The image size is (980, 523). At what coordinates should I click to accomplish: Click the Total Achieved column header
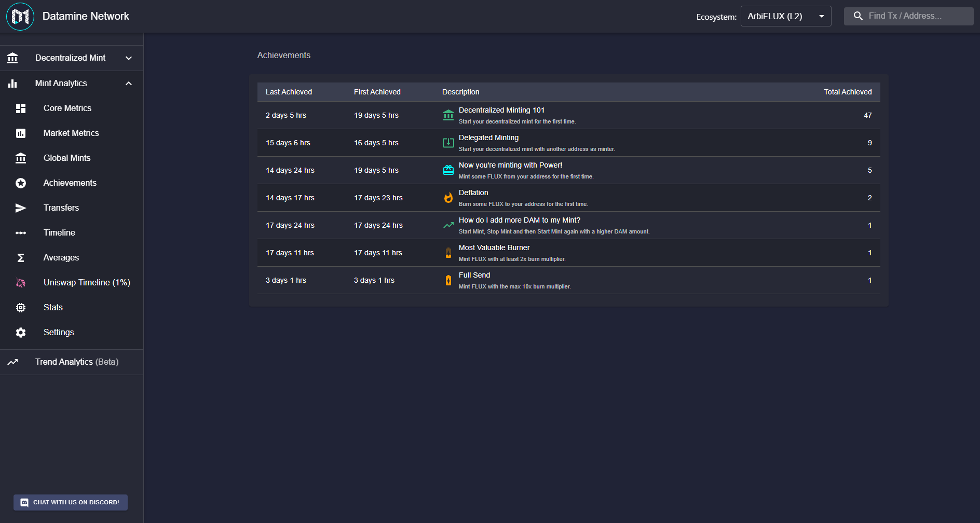point(848,92)
